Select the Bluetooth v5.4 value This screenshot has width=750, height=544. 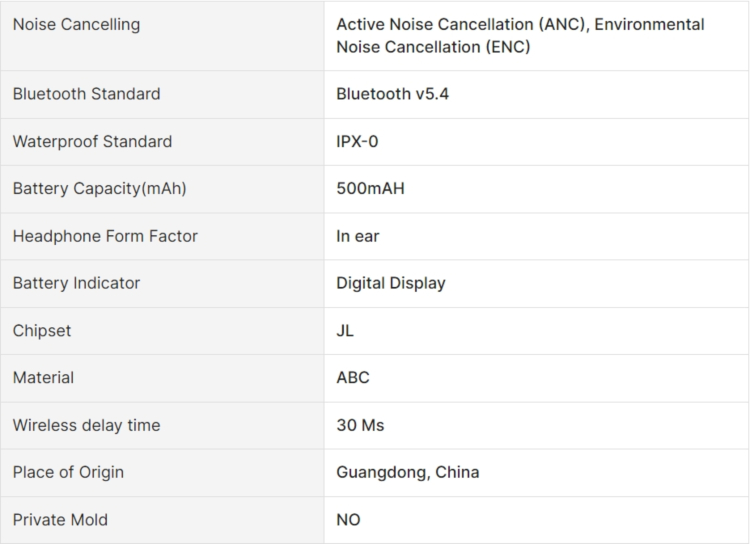tap(385, 94)
